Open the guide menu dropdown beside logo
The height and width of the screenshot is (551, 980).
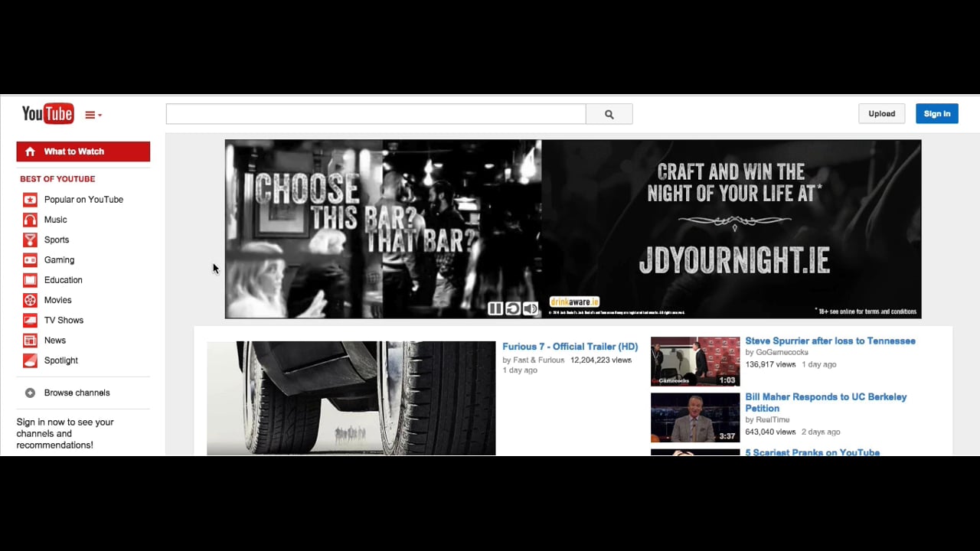click(93, 115)
